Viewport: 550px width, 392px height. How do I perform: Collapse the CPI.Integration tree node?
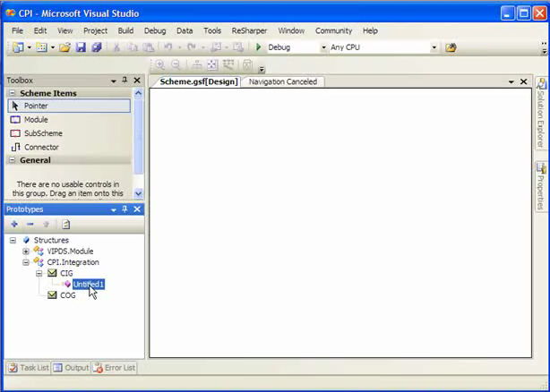click(26, 262)
